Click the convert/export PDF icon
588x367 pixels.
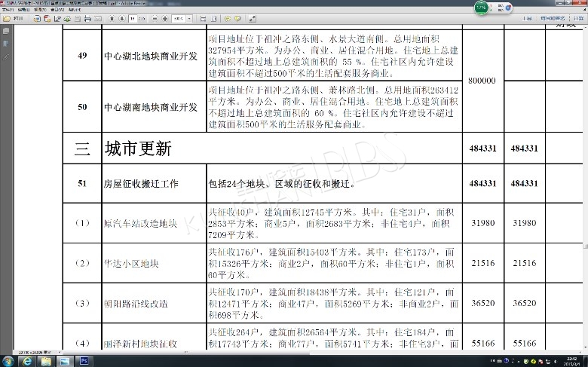[x=47, y=18]
